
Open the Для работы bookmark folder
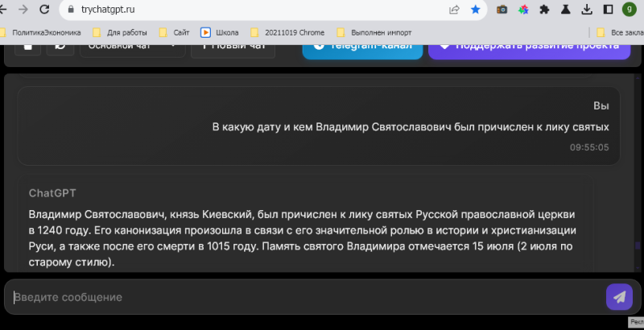120,32
